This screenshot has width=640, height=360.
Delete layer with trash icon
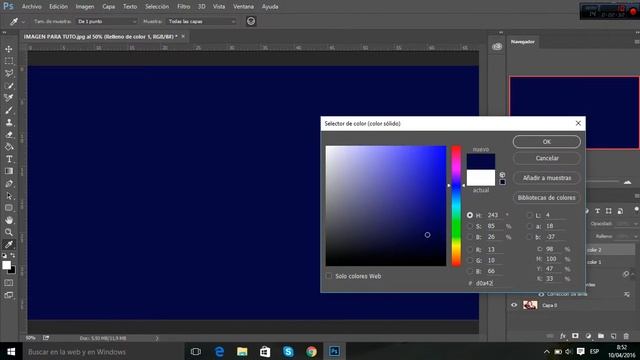click(x=626, y=336)
